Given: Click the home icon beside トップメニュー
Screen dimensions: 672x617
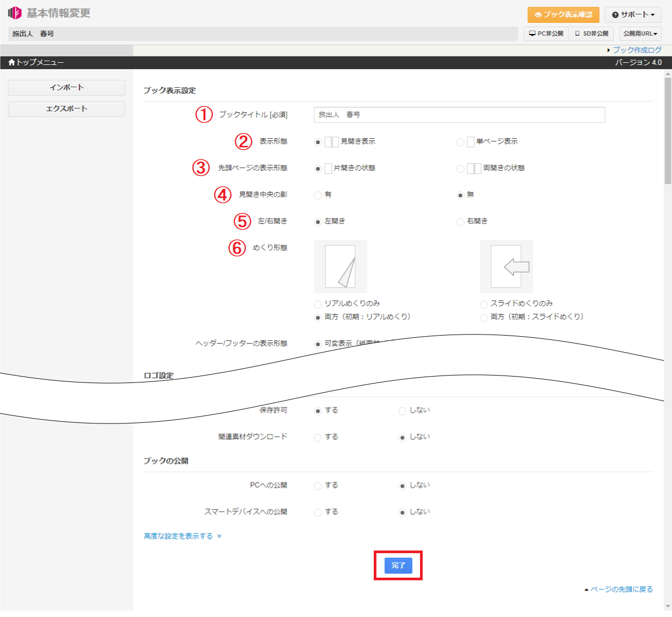Looking at the screenshot, I should pos(12,63).
